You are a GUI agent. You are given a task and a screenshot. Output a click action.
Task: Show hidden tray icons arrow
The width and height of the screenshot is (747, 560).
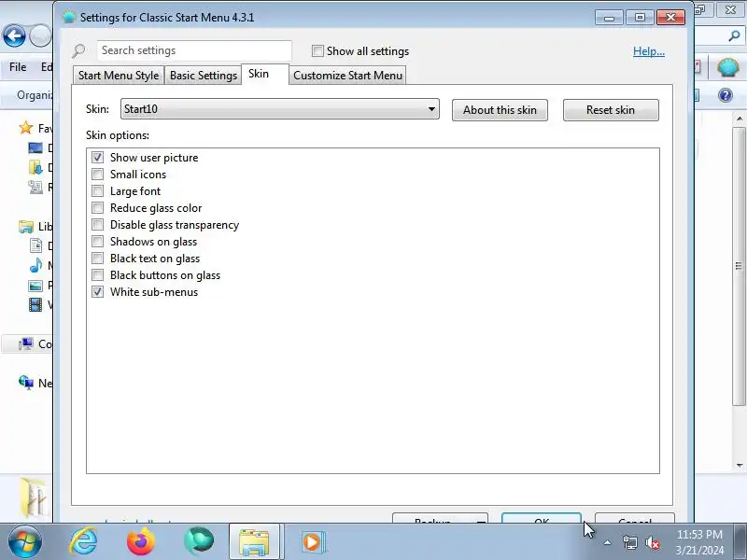pyautogui.click(x=608, y=542)
